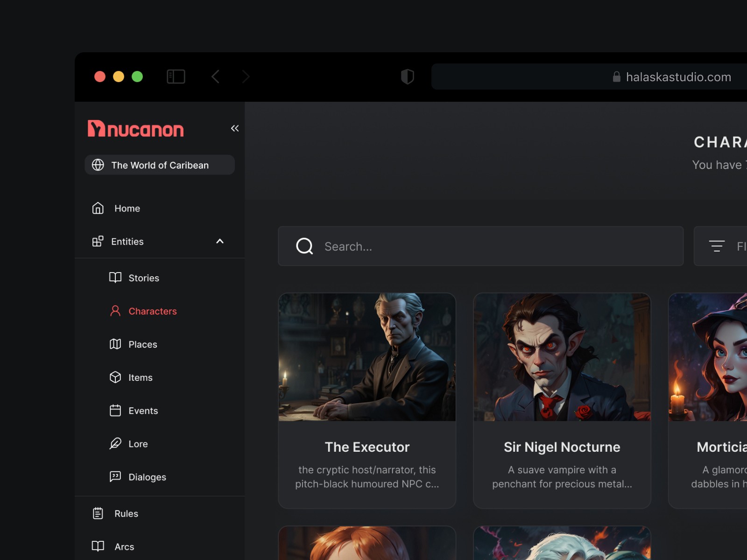This screenshot has height=560, width=747.
Task: Click the Dialoges speech-bubble icon
Action: 115,476
